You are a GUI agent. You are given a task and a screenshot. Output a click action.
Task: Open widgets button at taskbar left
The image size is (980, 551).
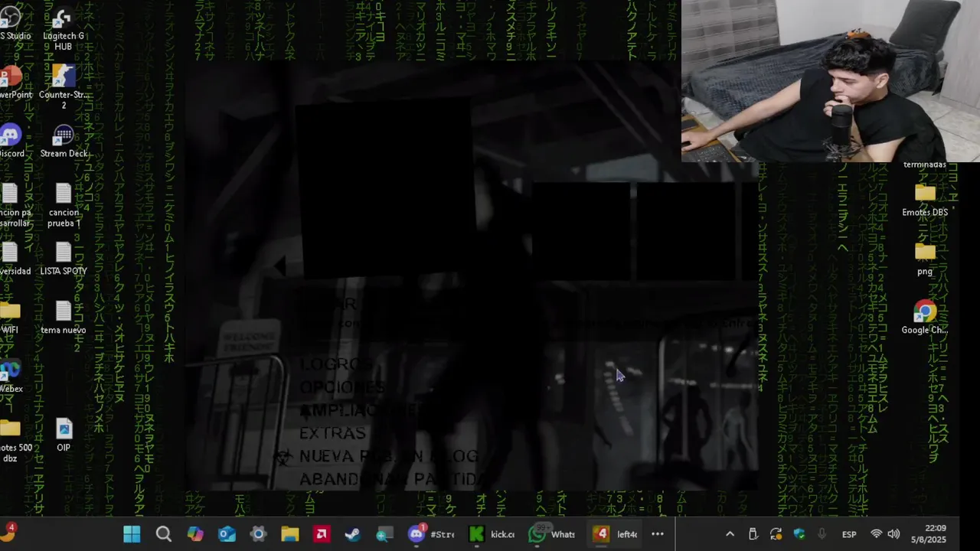[x=9, y=533]
